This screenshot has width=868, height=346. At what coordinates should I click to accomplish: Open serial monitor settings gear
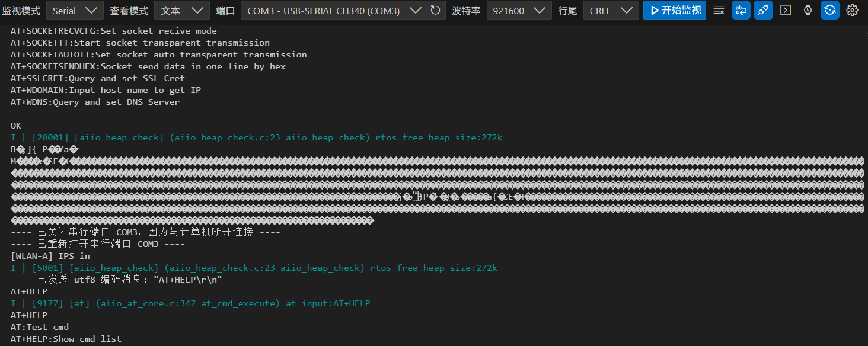pos(852,10)
